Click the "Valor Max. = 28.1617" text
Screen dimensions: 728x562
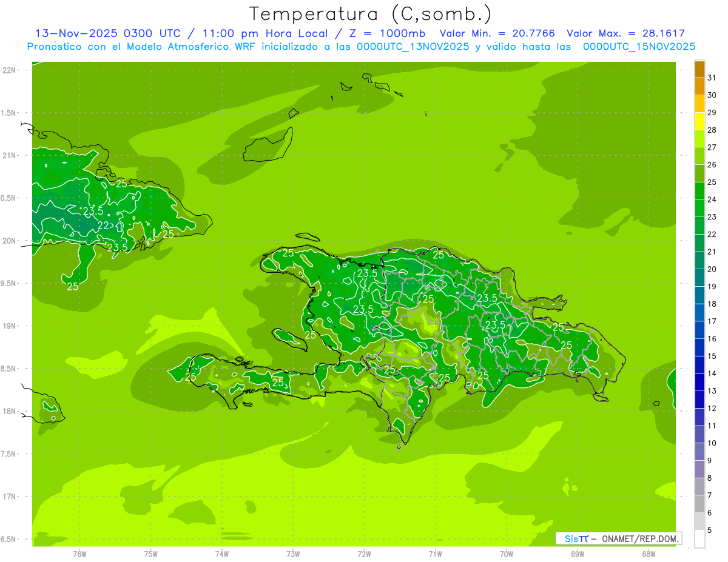click(625, 33)
